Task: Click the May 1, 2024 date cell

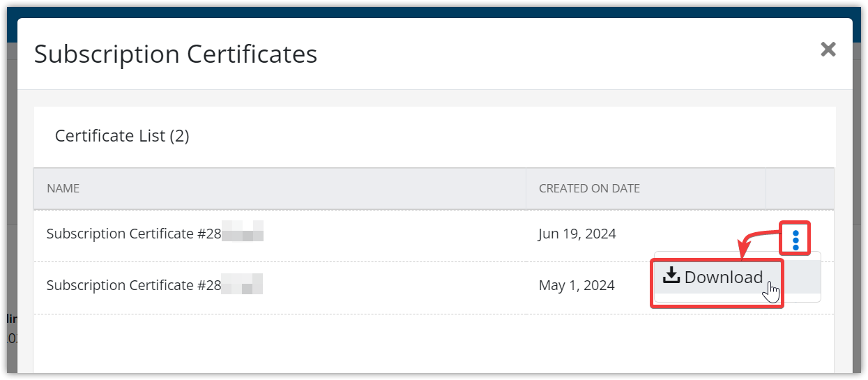Action: [x=577, y=285]
